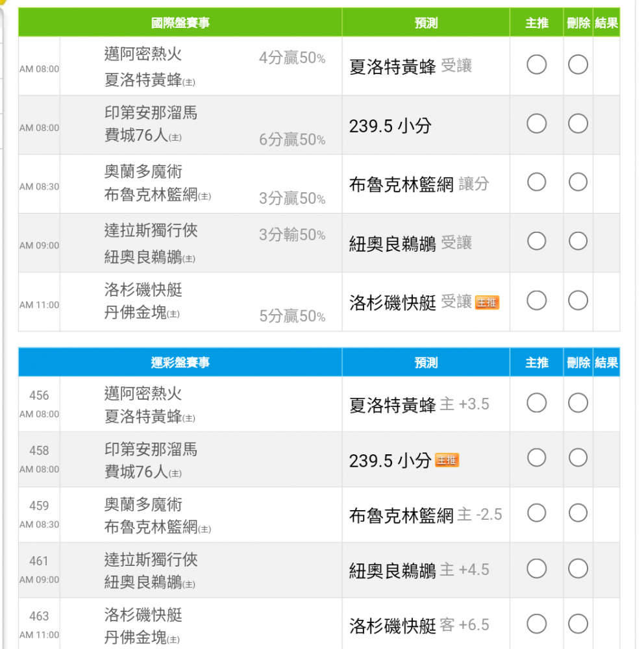Select 主推 radio for game 458

tap(536, 458)
